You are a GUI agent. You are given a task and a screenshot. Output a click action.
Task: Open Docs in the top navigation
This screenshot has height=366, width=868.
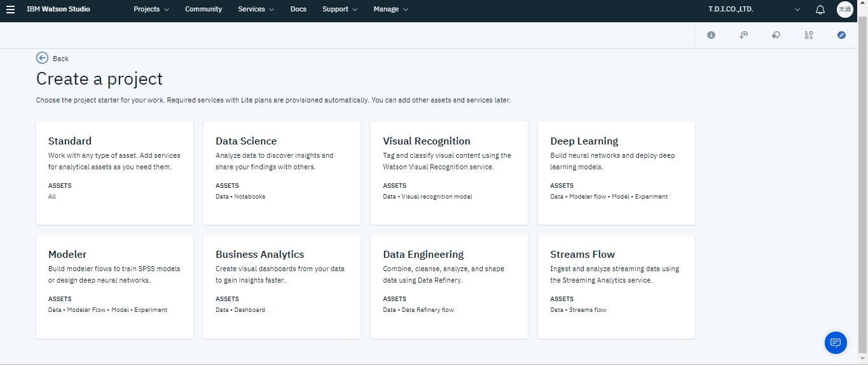pos(298,10)
